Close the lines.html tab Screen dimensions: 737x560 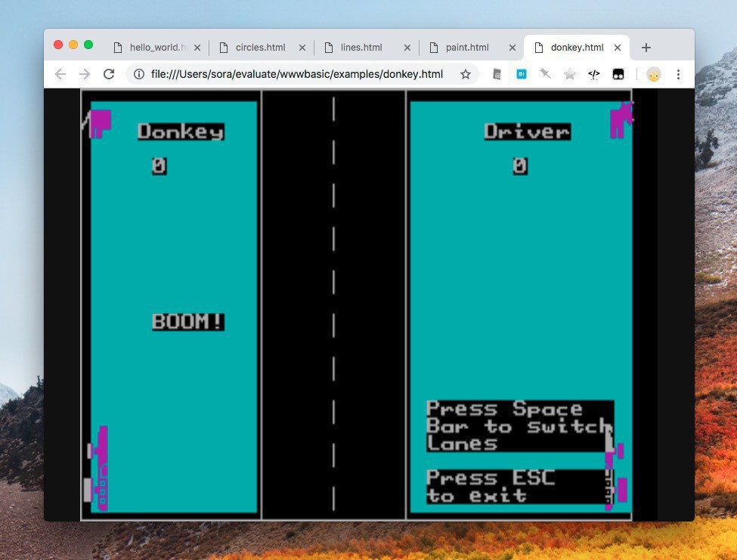pos(407,48)
